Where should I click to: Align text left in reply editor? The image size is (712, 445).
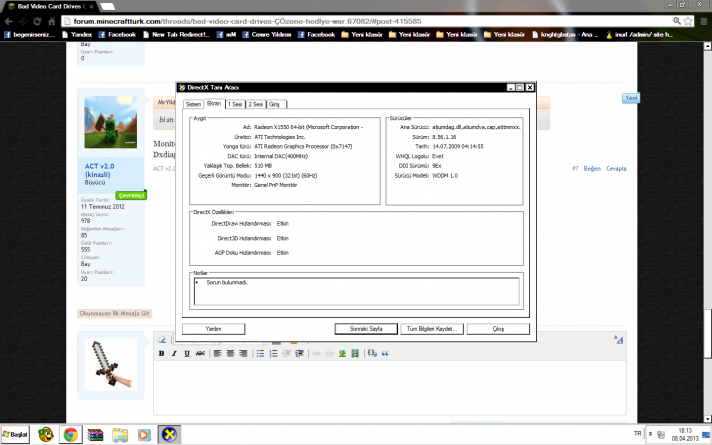pyautogui.click(x=218, y=353)
